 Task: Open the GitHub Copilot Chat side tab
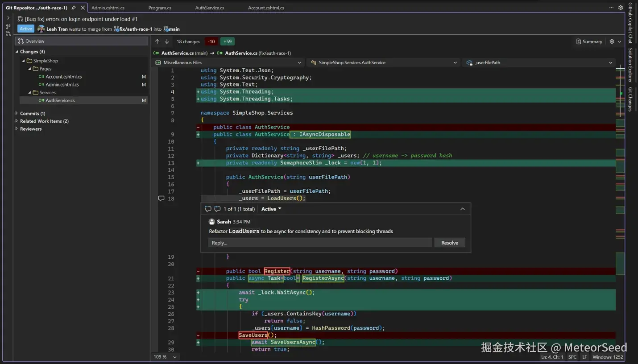click(x=630, y=22)
